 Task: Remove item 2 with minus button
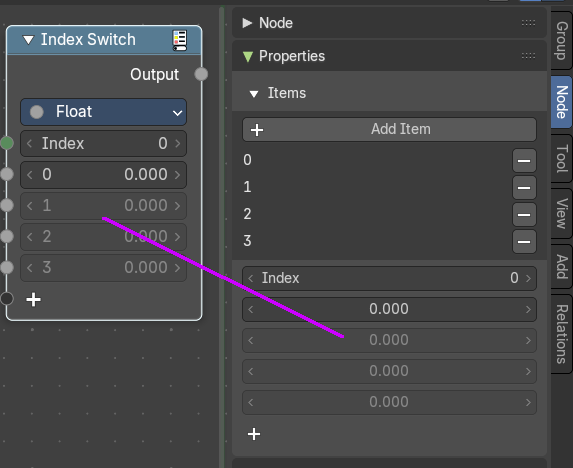524,214
